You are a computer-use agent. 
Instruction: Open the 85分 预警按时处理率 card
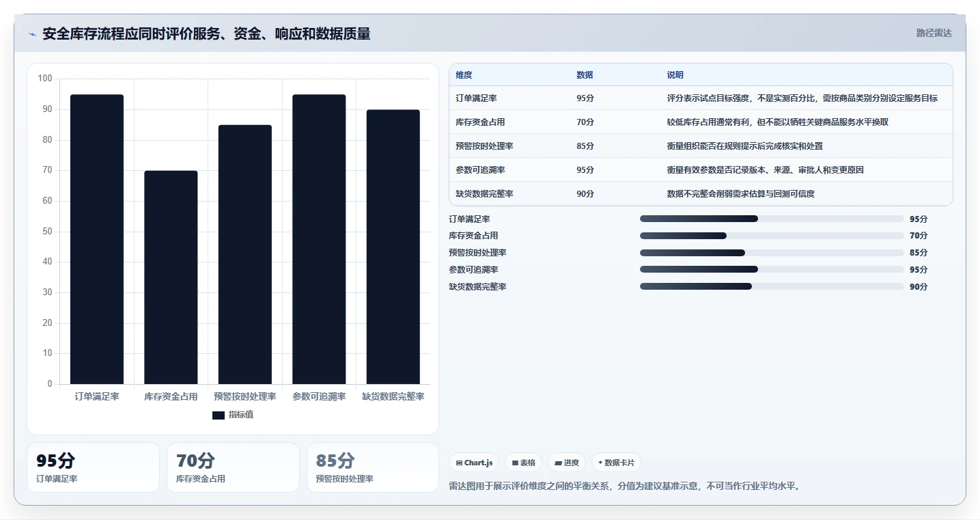(x=373, y=467)
